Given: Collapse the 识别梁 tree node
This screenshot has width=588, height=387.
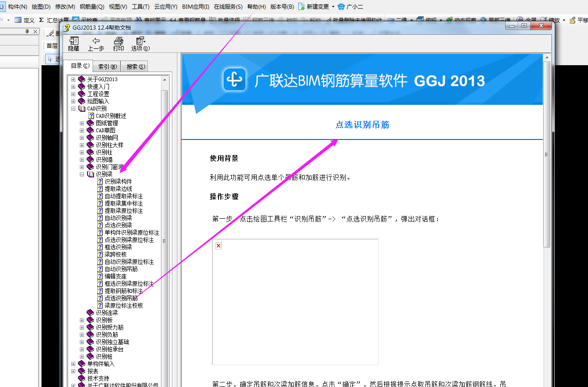Looking at the screenshot, I should click(82, 174).
